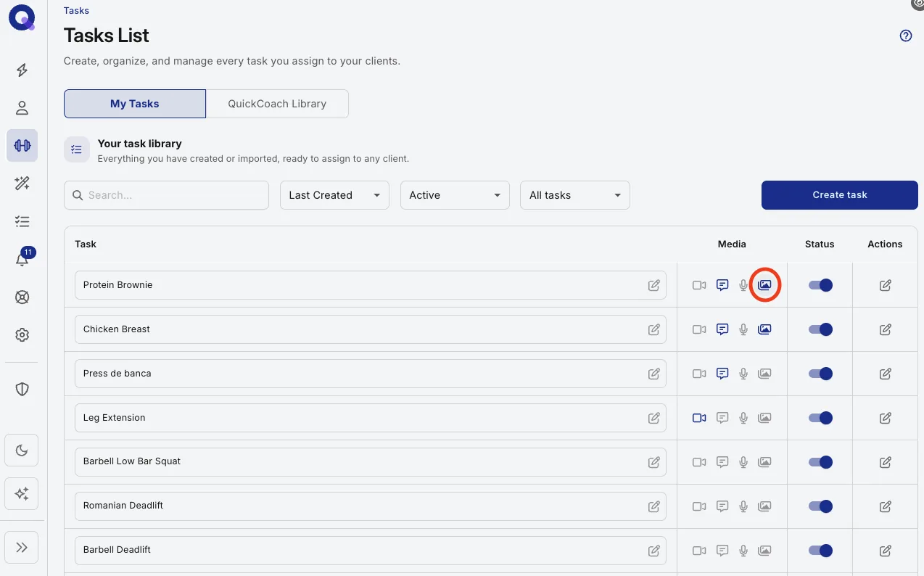Open edit action for Barbell Deadlift row

[x=885, y=551]
